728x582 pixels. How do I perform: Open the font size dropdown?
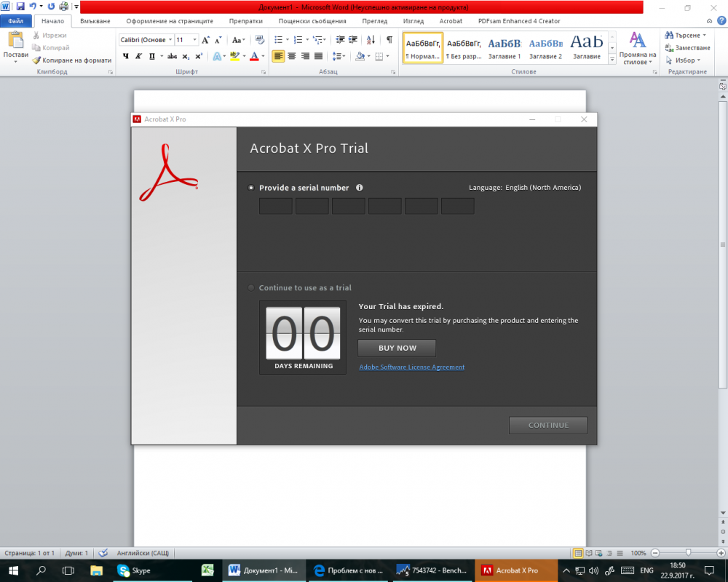pos(195,40)
